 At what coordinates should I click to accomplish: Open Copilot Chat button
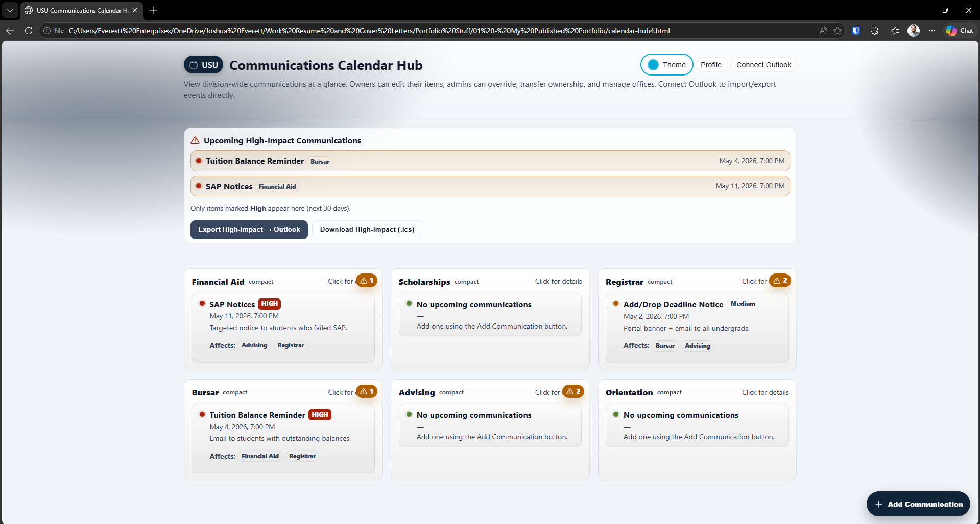pyautogui.click(x=960, y=31)
